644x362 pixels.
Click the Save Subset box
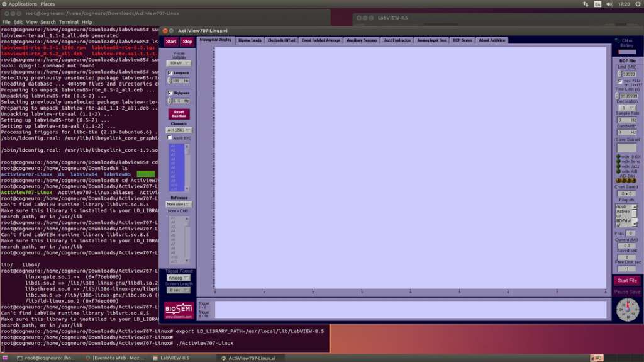tap(627, 148)
